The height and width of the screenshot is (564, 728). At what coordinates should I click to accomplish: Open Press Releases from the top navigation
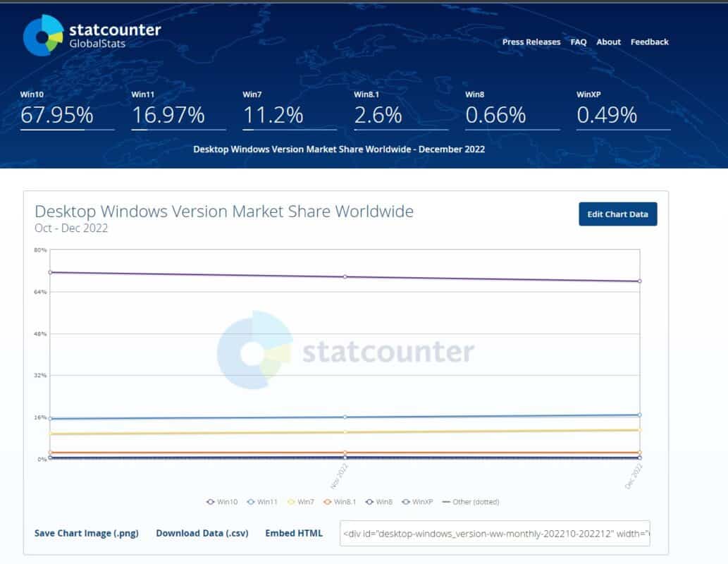(x=531, y=42)
